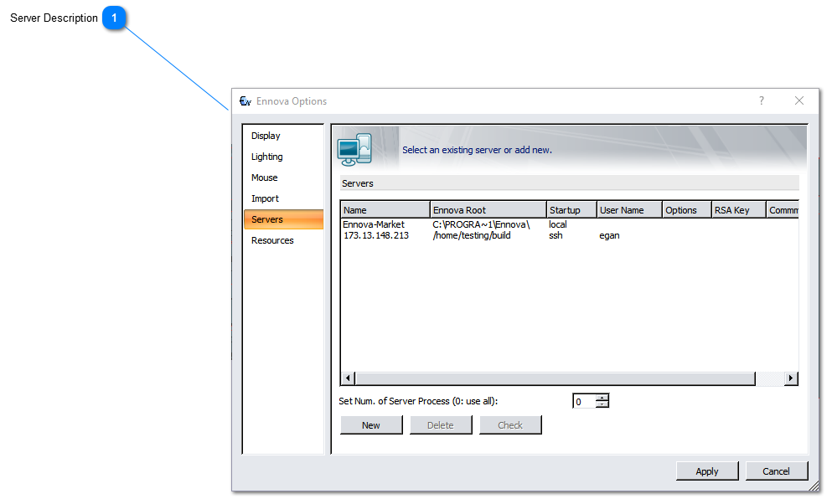Open the Display options page
The height and width of the screenshot is (504, 832).
[x=266, y=136]
